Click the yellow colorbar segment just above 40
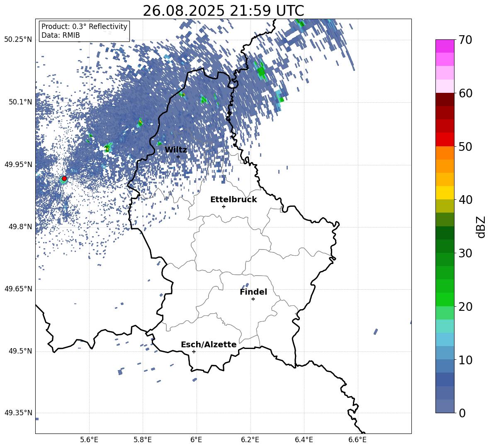The height and width of the screenshot is (448, 491). [445, 193]
